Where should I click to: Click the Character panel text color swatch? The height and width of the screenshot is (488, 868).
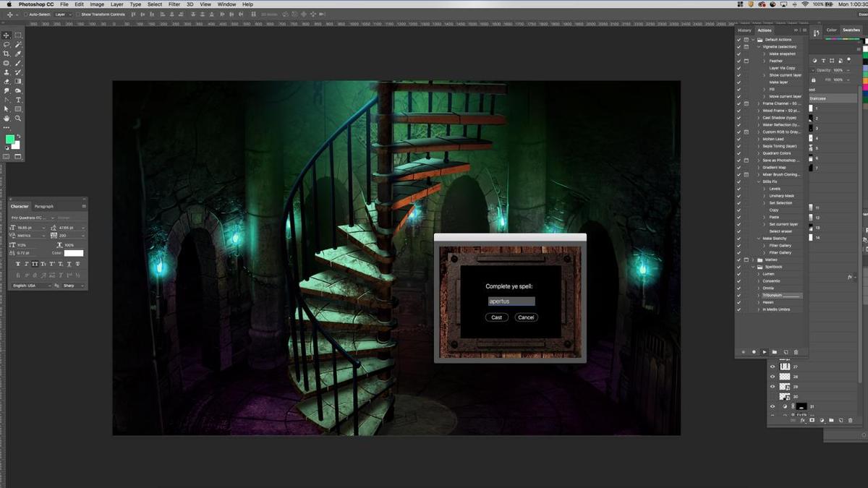pos(74,253)
